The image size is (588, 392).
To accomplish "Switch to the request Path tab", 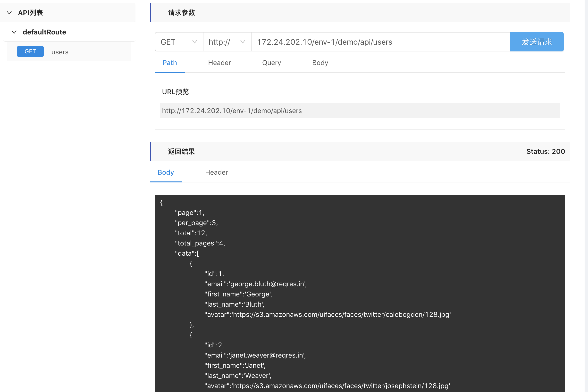I will click(x=170, y=63).
